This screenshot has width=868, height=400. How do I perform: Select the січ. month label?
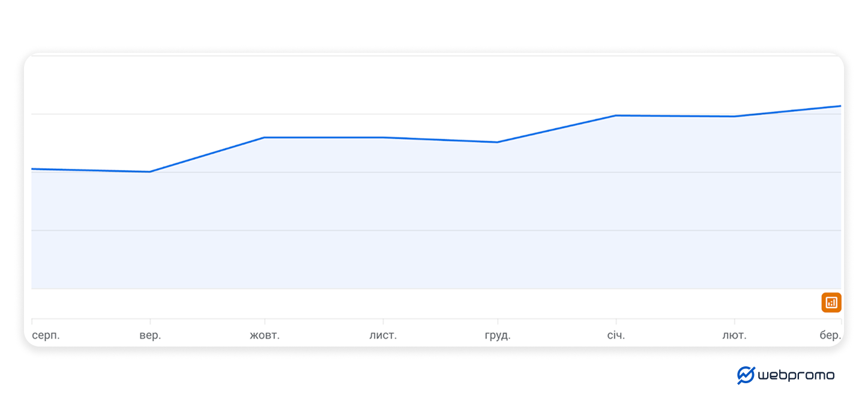(616, 335)
